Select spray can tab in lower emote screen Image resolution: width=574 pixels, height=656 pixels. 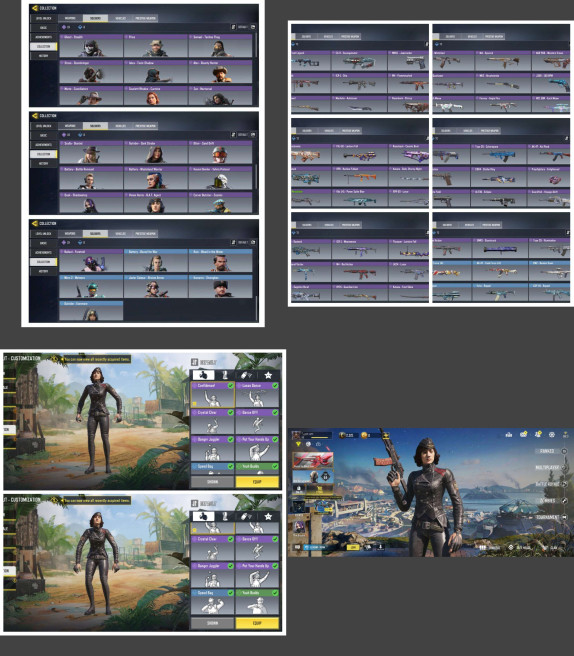click(x=246, y=517)
